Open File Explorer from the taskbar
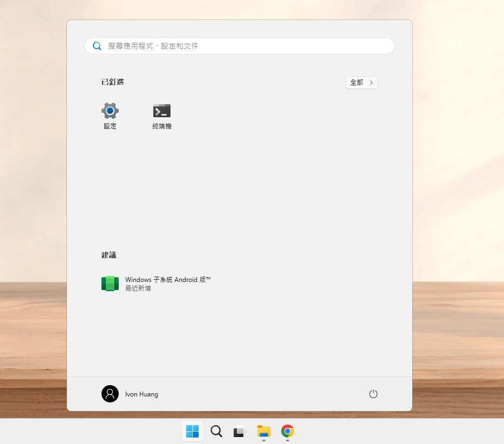 point(263,431)
